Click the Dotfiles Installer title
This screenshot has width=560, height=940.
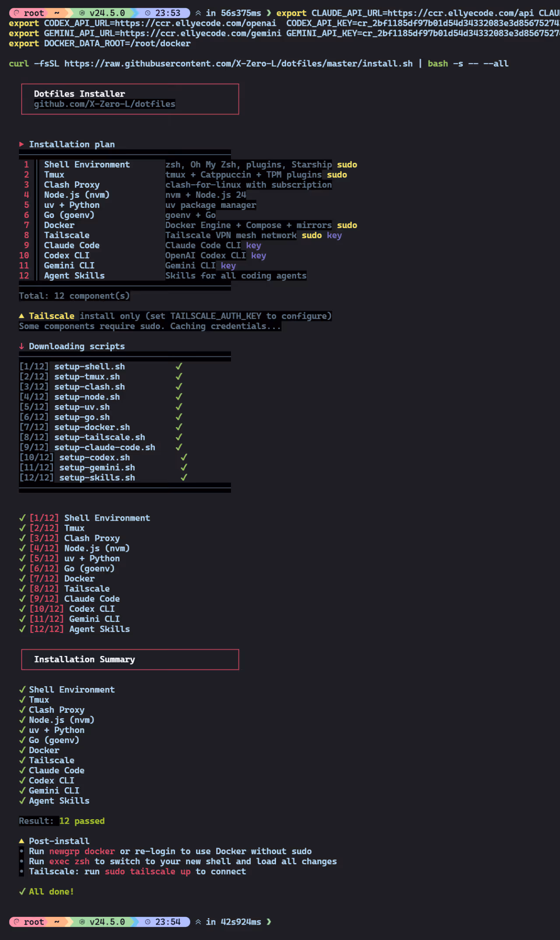[80, 94]
